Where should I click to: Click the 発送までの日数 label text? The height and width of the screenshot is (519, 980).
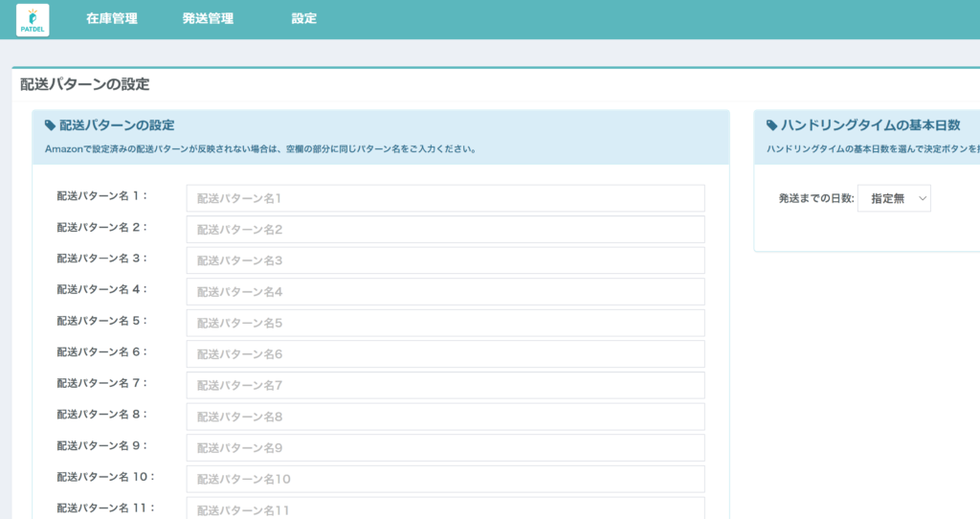click(x=815, y=199)
